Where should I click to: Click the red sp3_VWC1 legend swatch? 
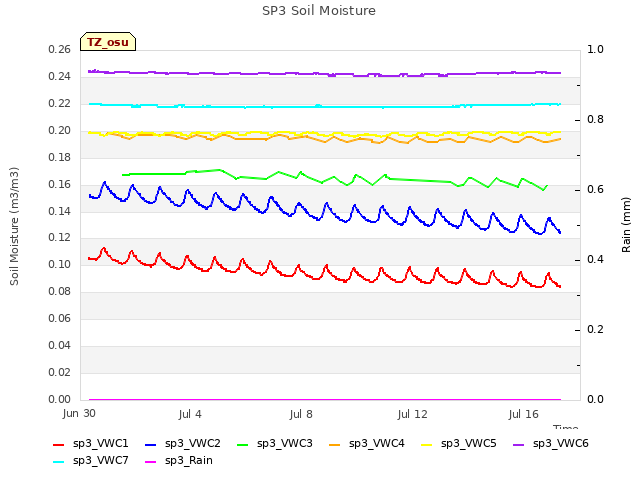(59, 444)
